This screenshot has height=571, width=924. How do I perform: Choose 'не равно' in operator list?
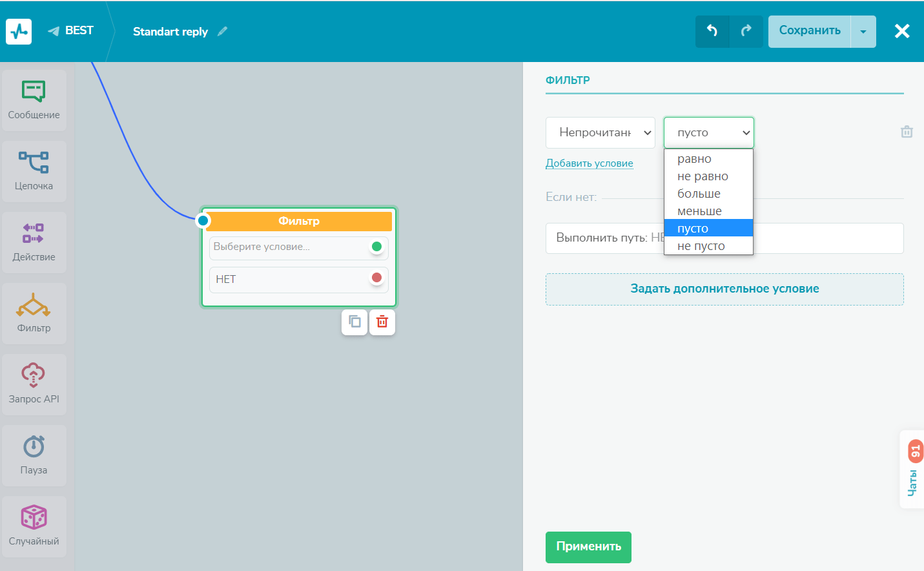pyautogui.click(x=703, y=176)
